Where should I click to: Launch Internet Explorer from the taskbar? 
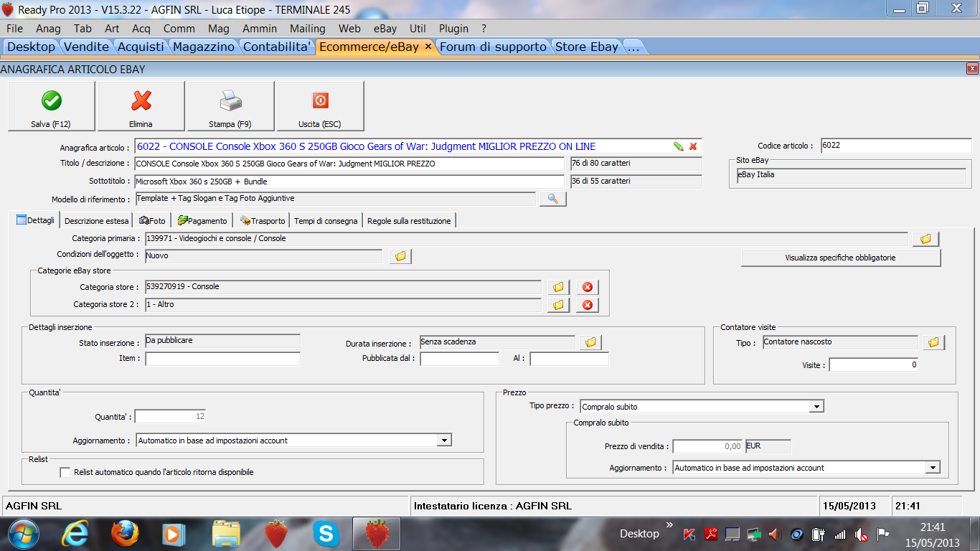[75, 533]
